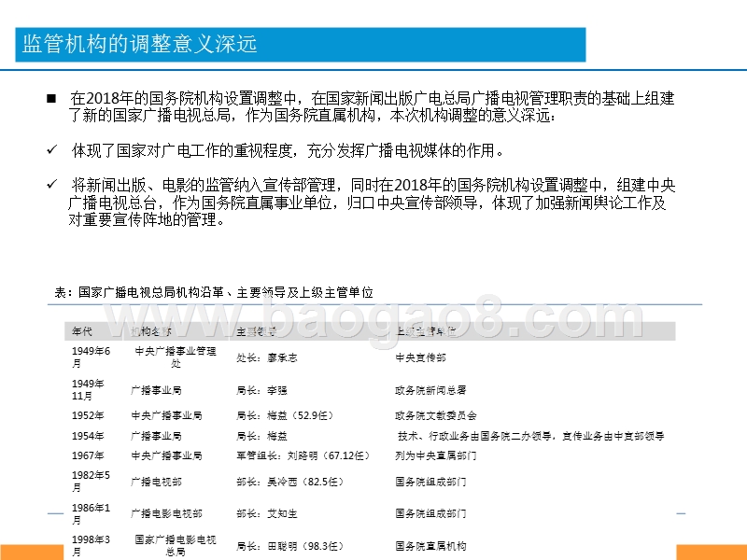Select the date cell 1949年6月
Image resolution: width=747 pixels, height=560 pixels.
(x=91, y=357)
